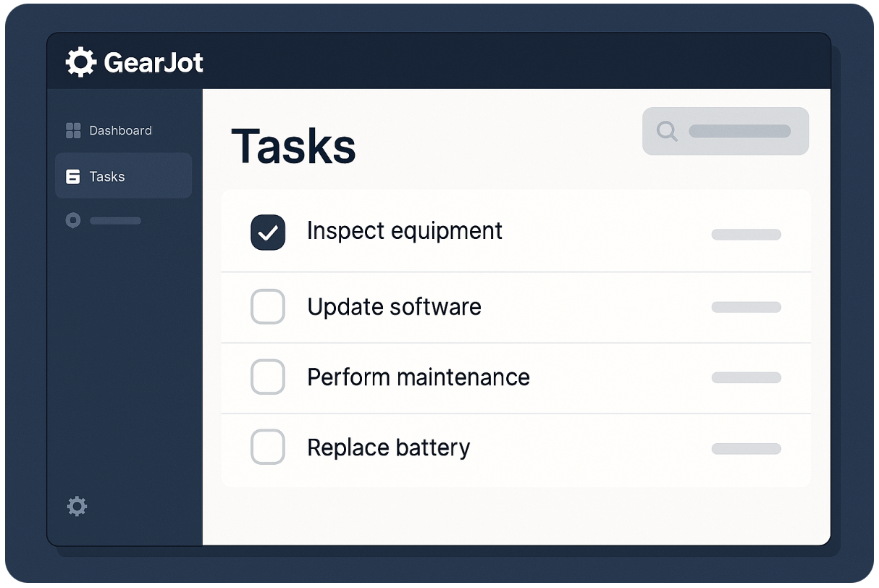Select the Tasks menu item in sidebar
The image size is (879, 588).
[123, 176]
